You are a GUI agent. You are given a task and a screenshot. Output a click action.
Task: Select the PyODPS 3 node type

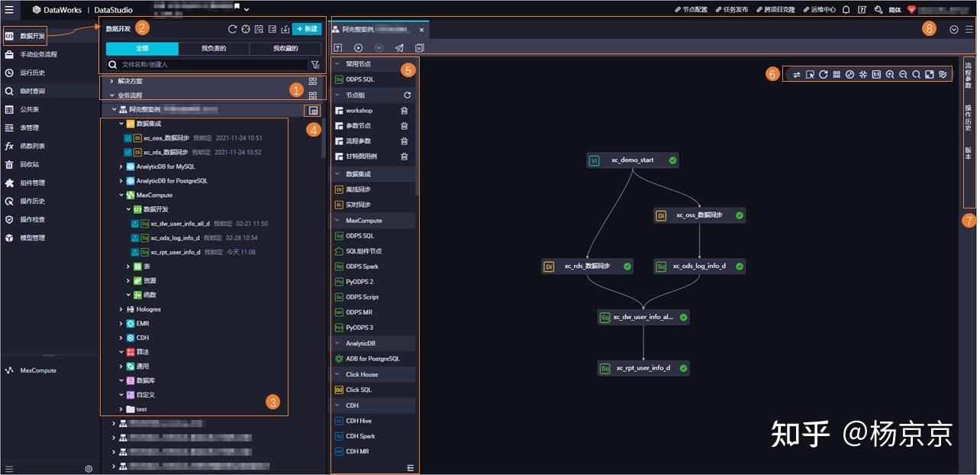(x=359, y=328)
